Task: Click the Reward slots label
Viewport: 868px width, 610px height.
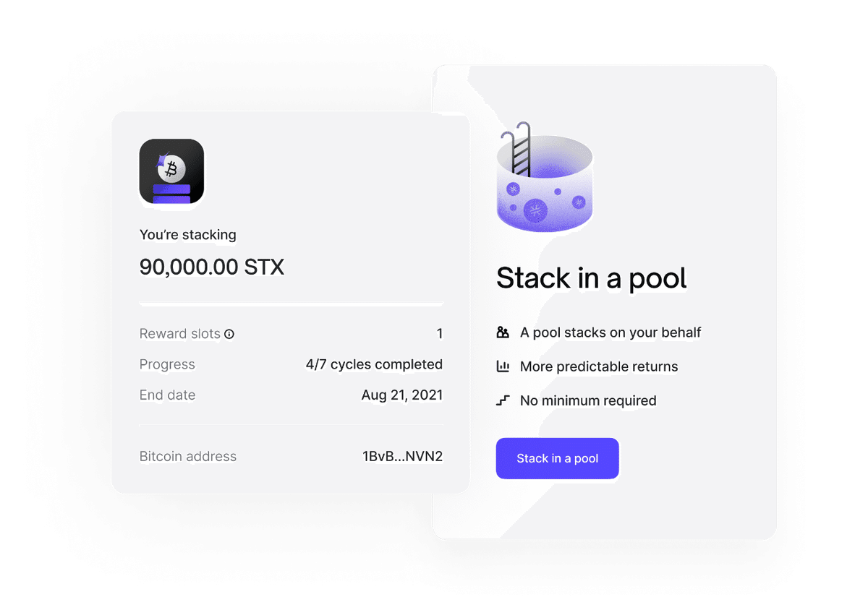Action: [x=179, y=334]
